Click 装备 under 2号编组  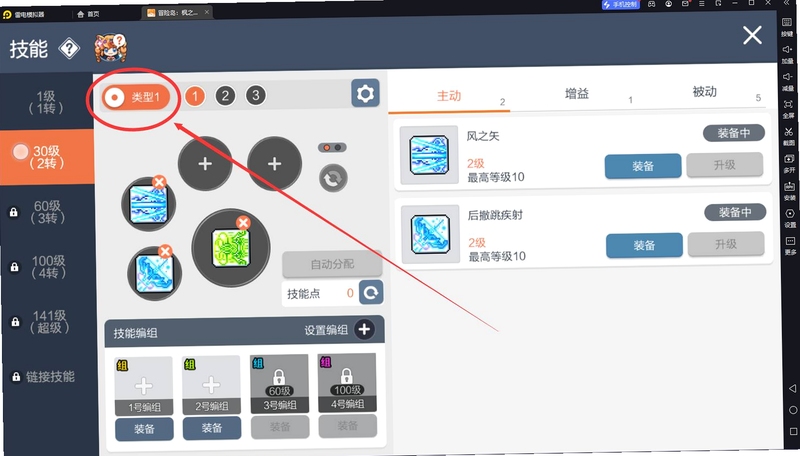[x=212, y=427]
